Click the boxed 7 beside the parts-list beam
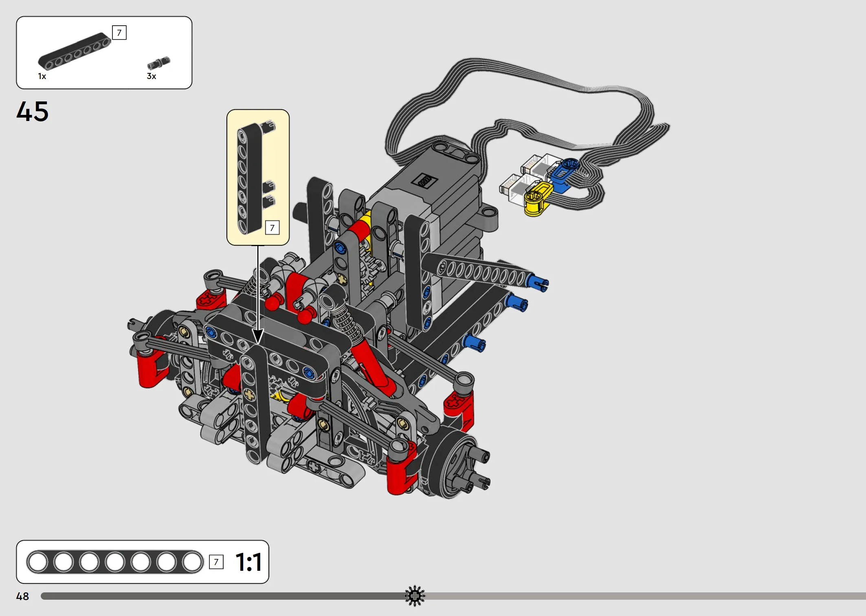 pyautogui.click(x=119, y=33)
